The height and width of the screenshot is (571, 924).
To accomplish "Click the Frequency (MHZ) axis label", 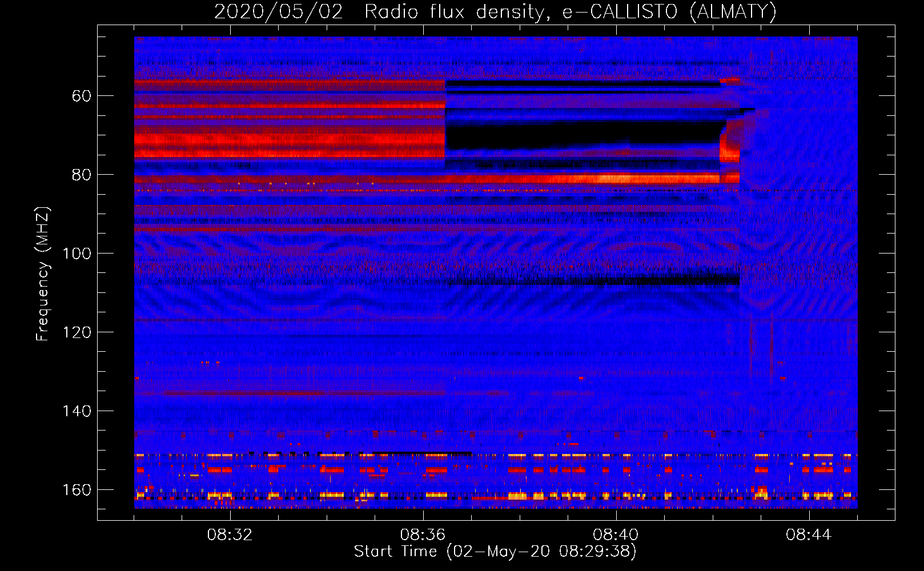I will (x=43, y=274).
